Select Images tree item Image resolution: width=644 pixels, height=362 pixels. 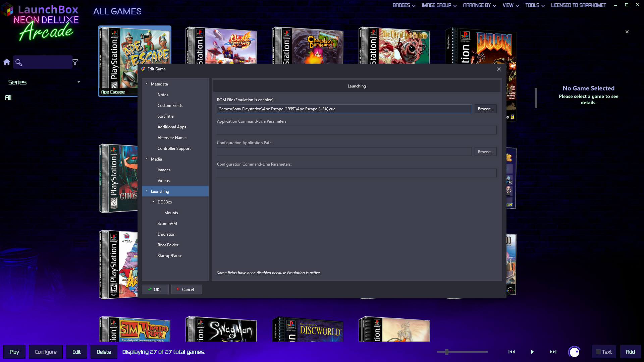[164, 170]
